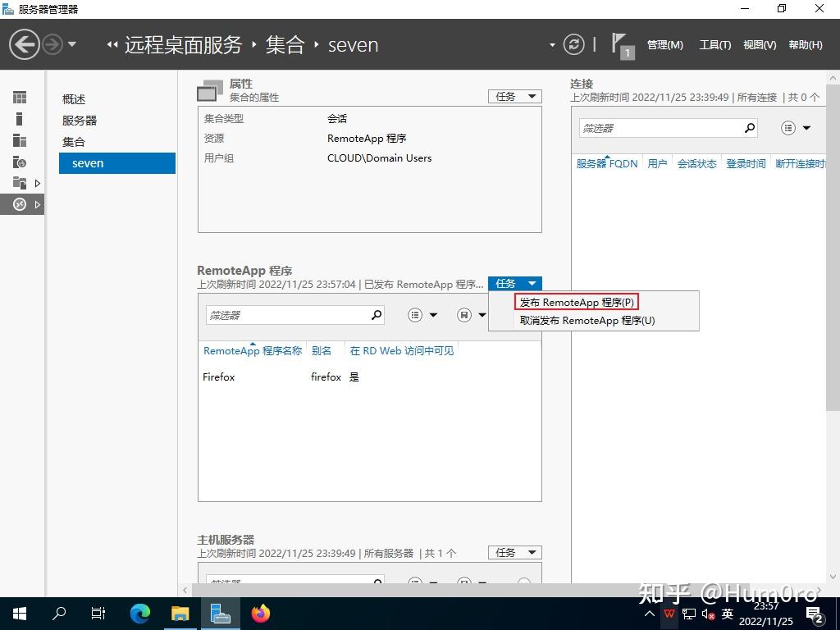Sort connections by 登录时间 column
840x630 pixels.
point(746,163)
